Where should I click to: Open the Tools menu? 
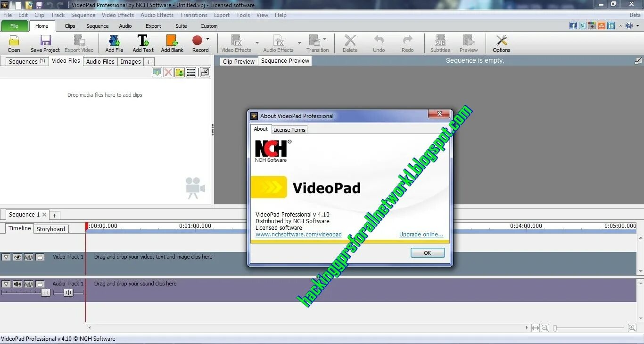(243, 15)
